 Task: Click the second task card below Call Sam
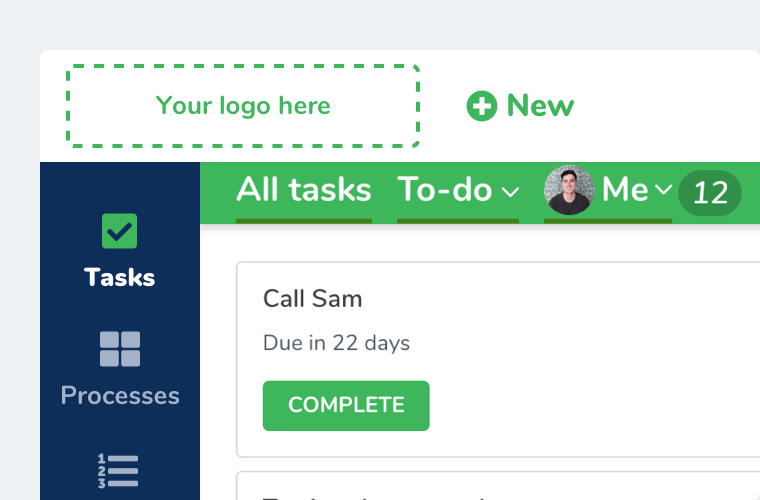(x=500, y=486)
